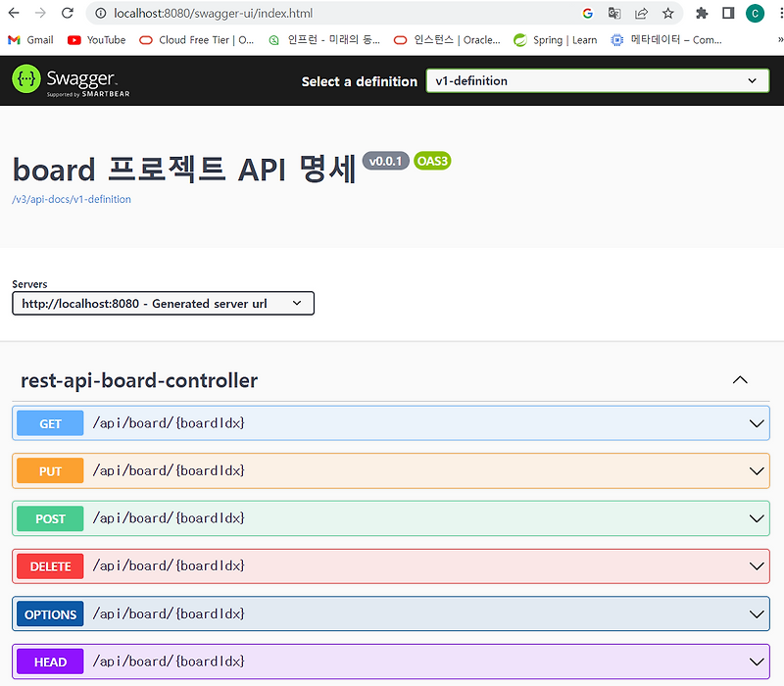Click the PUT method button
The width and height of the screenshot is (784, 686).
click(x=50, y=471)
